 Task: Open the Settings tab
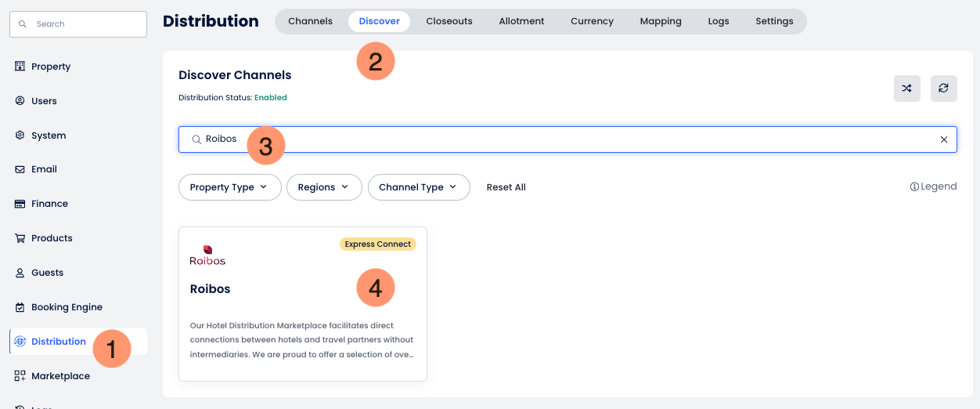tap(774, 21)
